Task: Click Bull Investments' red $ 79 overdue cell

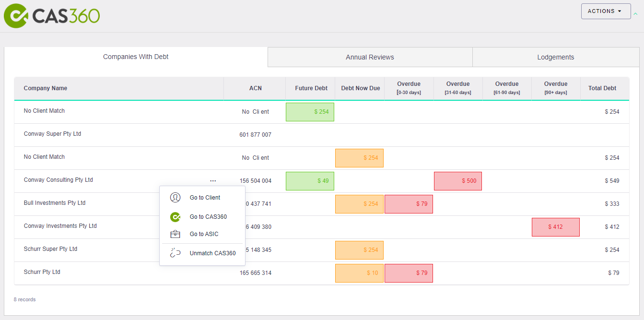Action: 409,204
